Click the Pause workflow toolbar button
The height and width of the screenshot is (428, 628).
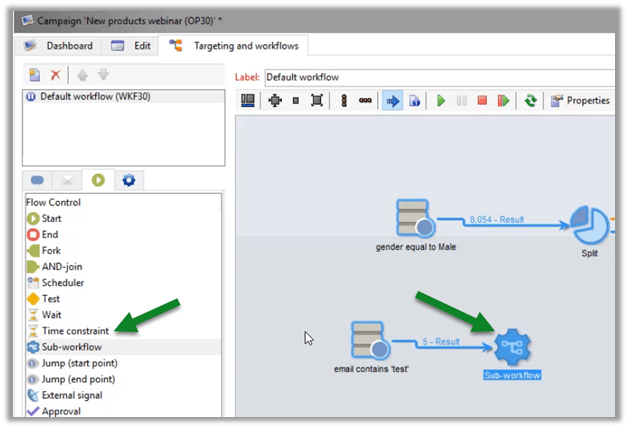tap(461, 101)
